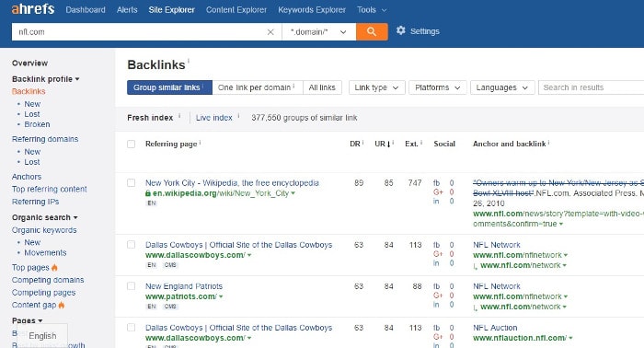
Task: Open Movements in sidebar
Action: (45, 252)
